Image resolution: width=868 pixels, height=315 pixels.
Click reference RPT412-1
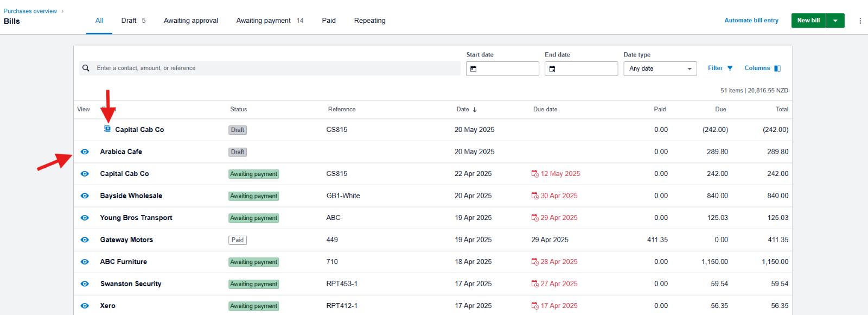342,306
